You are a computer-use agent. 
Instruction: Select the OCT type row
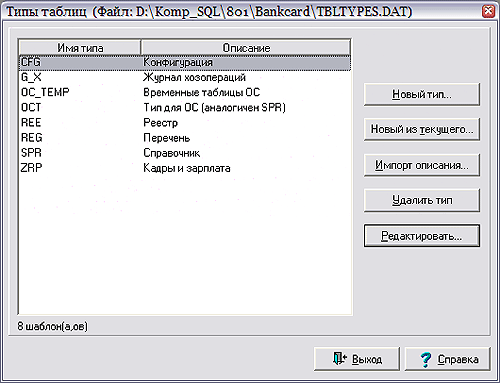[185, 107]
